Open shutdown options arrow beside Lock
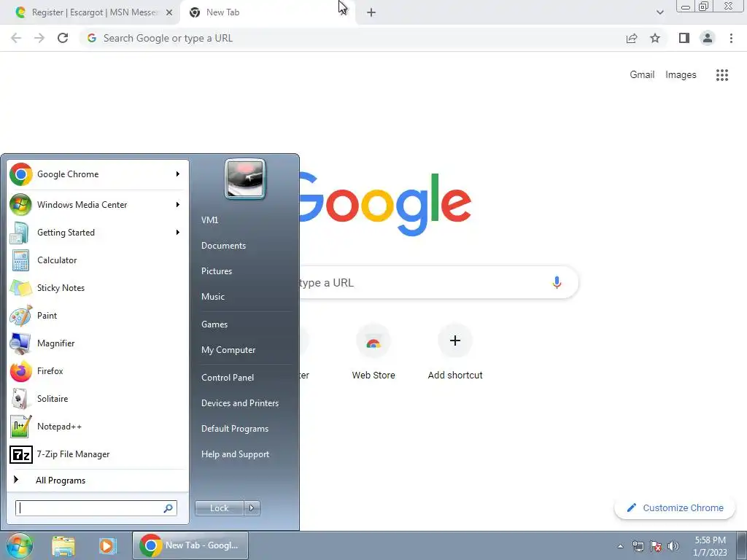The height and width of the screenshot is (560, 747). coord(252,508)
